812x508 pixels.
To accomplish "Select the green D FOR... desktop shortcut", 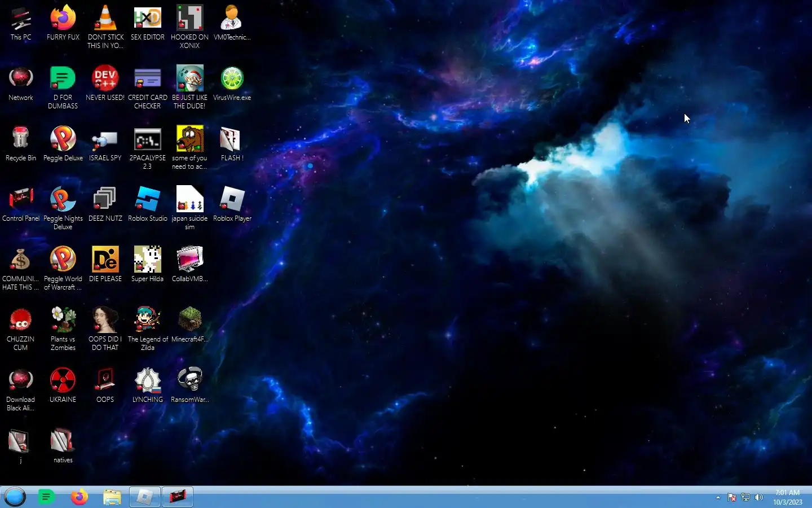I will pos(63,87).
